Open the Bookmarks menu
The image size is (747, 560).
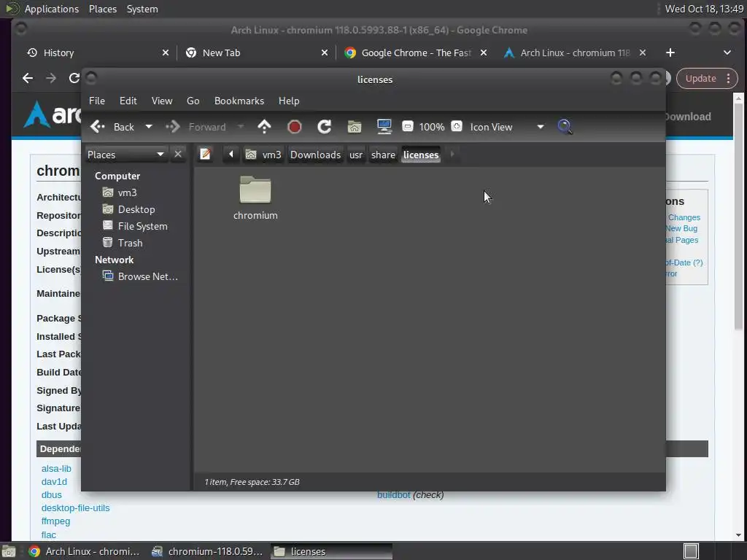point(239,101)
